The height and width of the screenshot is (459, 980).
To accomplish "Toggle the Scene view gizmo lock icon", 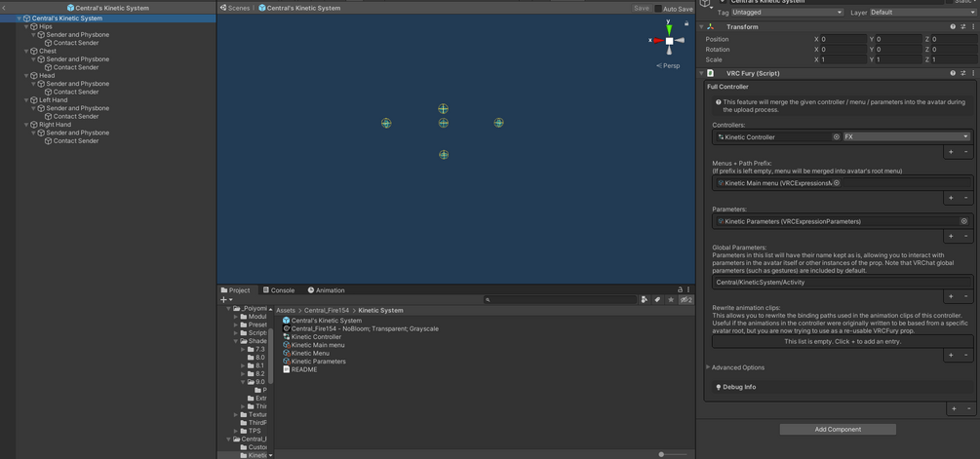I will 686,23.
